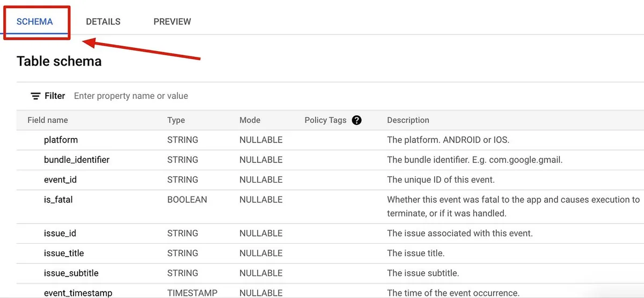The image size is (644, 298).
Task: Click the Filter list icon
Action: point(35,96)
